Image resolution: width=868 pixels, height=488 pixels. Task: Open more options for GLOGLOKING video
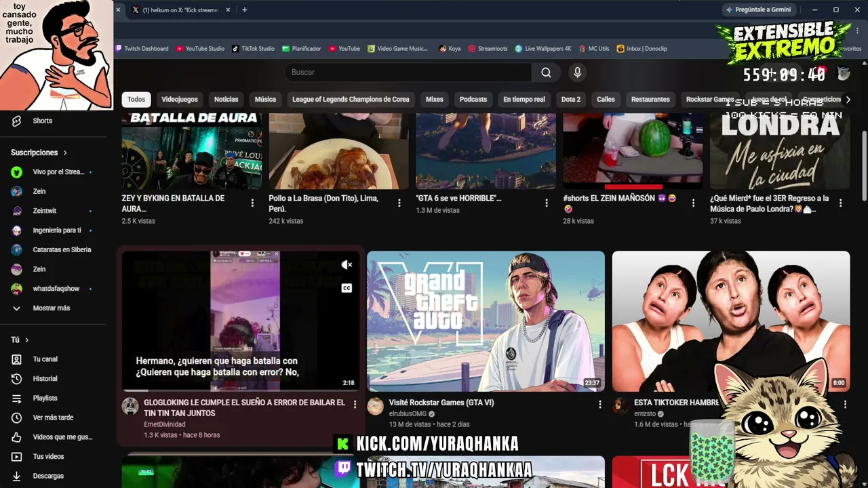354,404
